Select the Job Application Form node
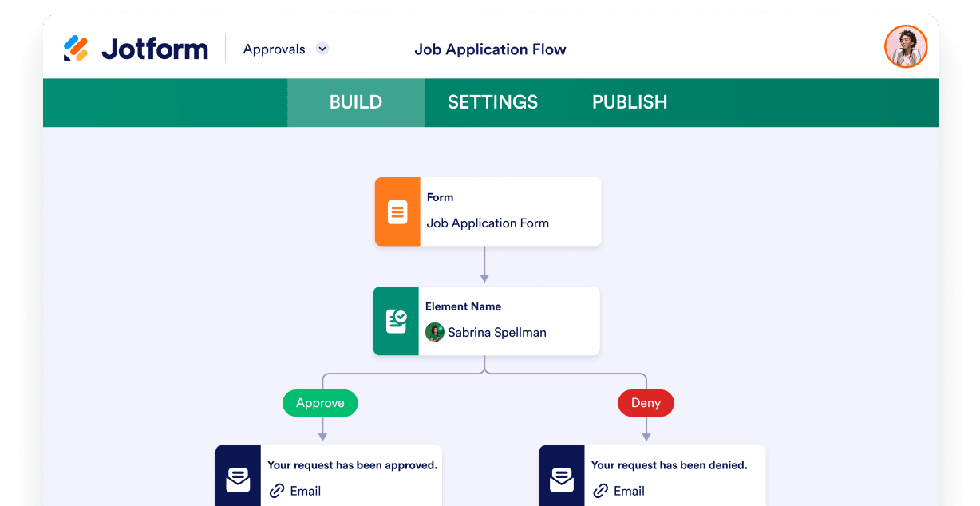This screenshot has height=506, width=980. (503, 223)
